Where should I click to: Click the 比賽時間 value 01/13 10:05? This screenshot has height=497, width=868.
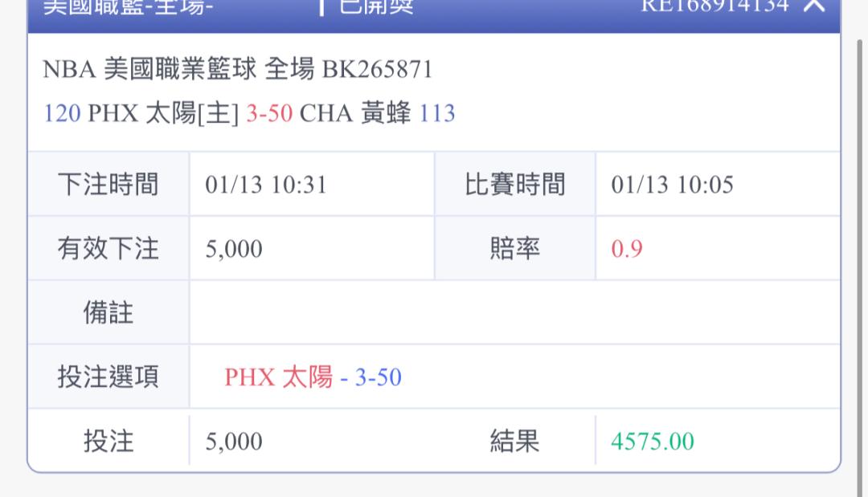pyautogui.click(x=672, y=185)
